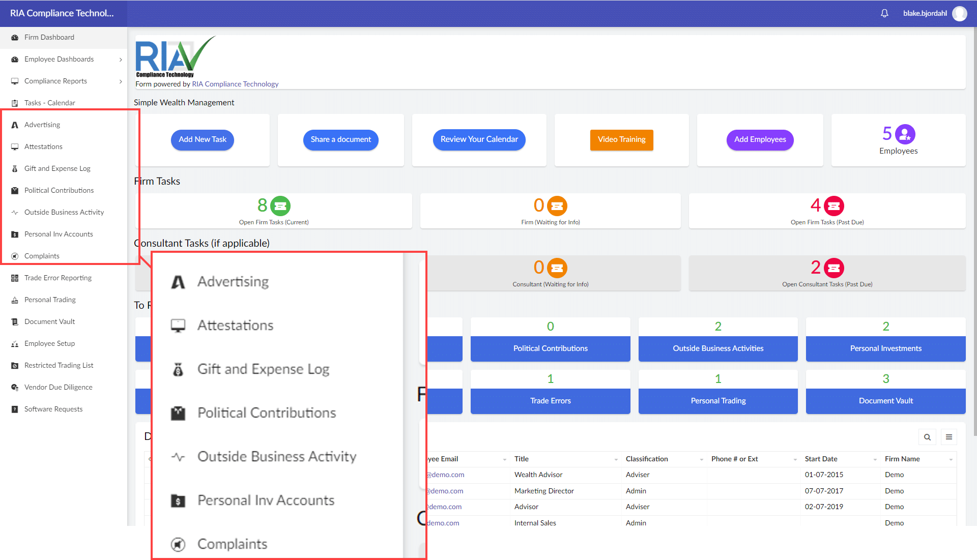The width and height of the screenshot is (977, 560).
Task: Open the Start Date column dropdown arrow
Action: coord(875,459)
